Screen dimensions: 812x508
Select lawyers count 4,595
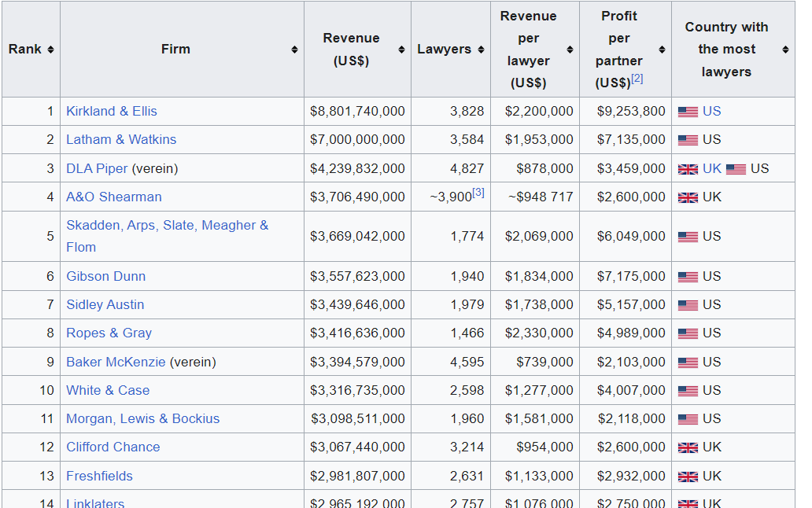[x=467, y=362]
